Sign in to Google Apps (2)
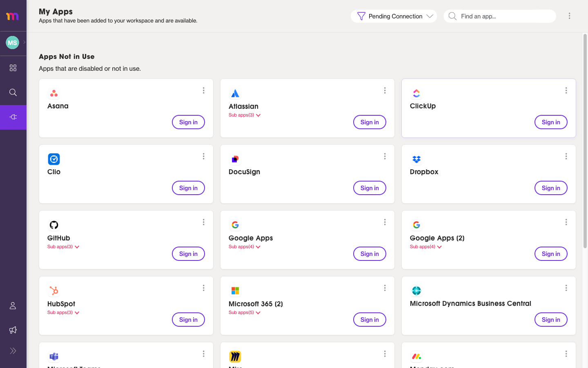 pos(551,254)
